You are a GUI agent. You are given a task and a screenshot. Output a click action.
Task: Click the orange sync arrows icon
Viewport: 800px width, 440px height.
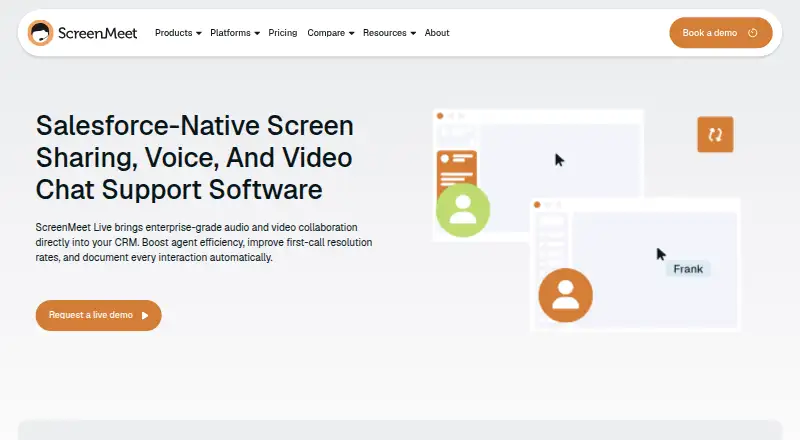715,135
